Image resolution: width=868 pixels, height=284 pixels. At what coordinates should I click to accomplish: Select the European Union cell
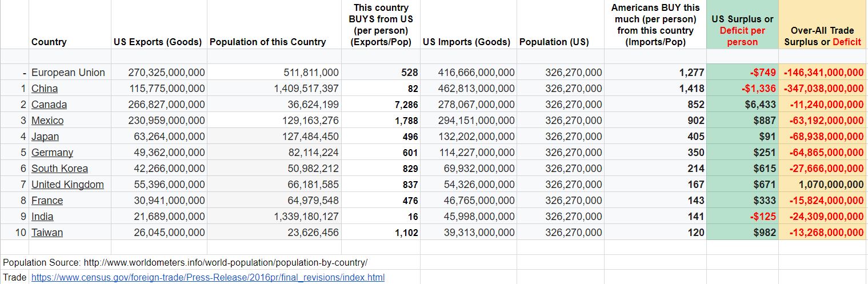(x=68, y=73)
